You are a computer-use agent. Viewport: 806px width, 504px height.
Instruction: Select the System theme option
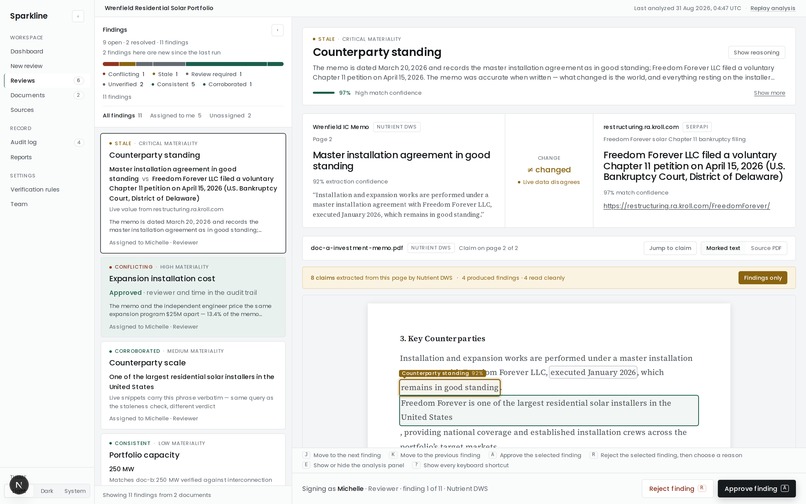[75, 491]
